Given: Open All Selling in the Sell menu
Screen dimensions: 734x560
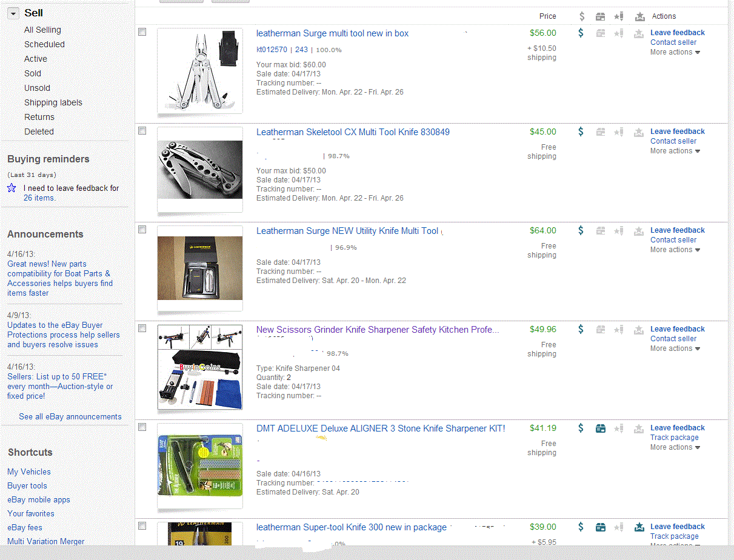Looking at the screenshot, I should point(42,30).
